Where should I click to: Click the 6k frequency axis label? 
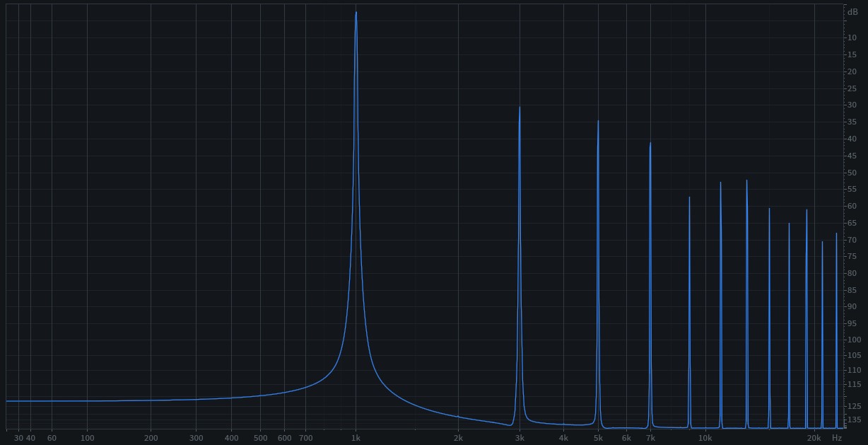tap(626, 438)
